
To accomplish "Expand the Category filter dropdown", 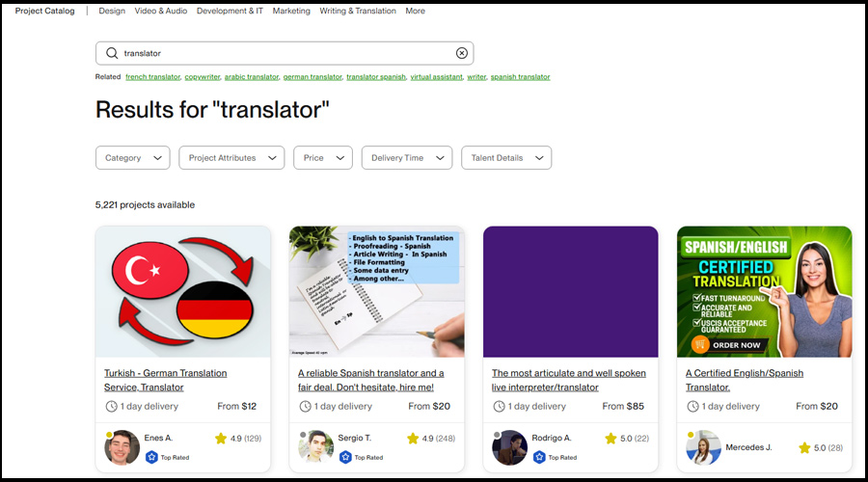I will [x=133, y=158].
